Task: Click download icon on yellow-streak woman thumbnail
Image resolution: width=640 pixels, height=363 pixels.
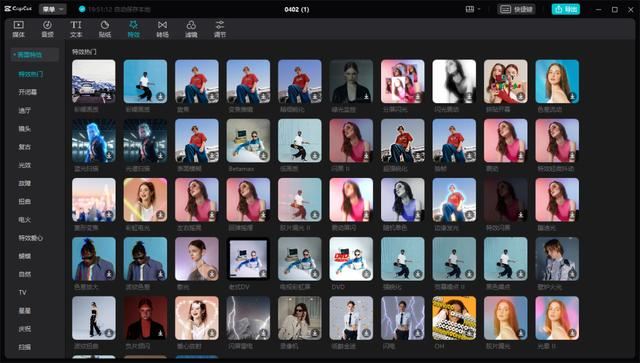Action: coord(161,215)
